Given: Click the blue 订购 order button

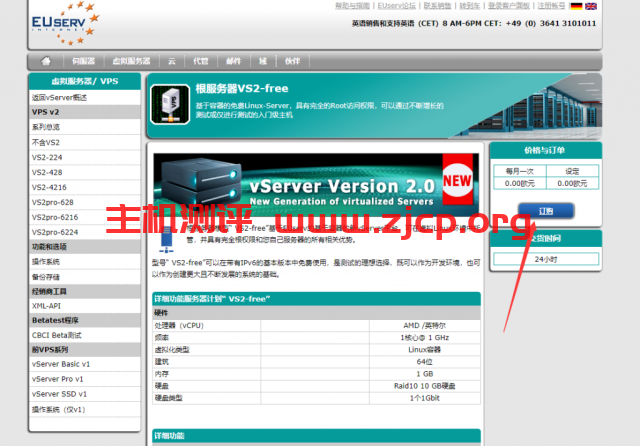Looking at the screenshot, I should click(546, 211).
